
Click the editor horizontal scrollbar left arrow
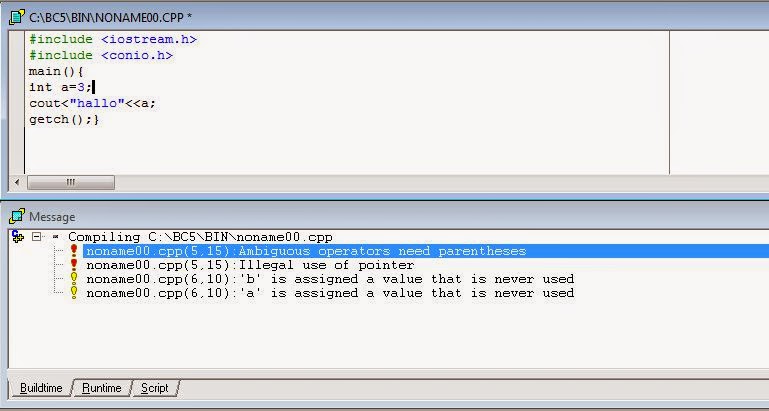tap(17, 182)
